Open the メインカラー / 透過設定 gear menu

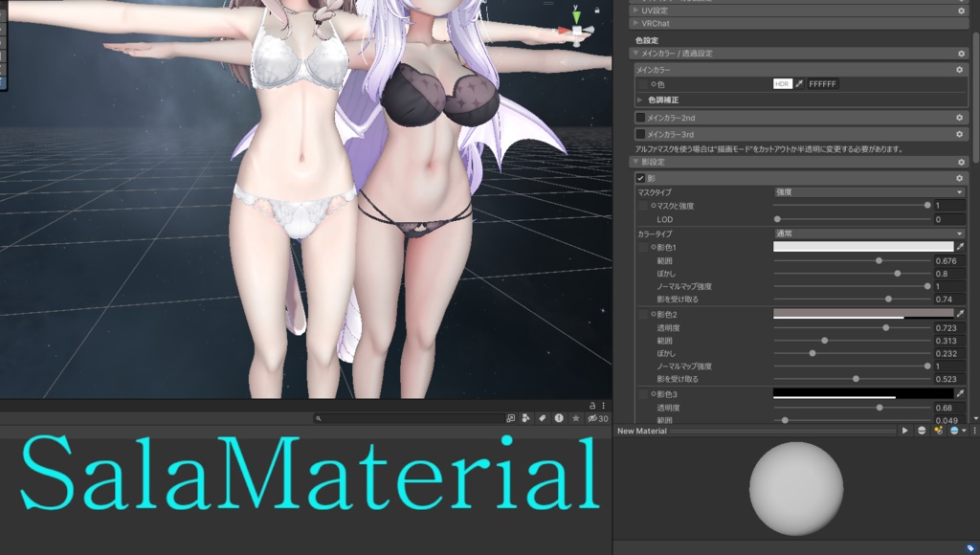coord(961,54)
